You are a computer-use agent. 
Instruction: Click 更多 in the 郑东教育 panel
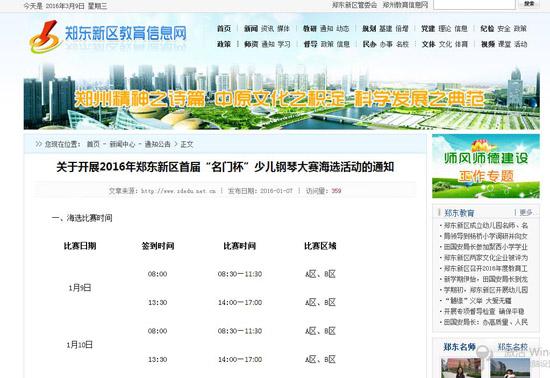526,212
